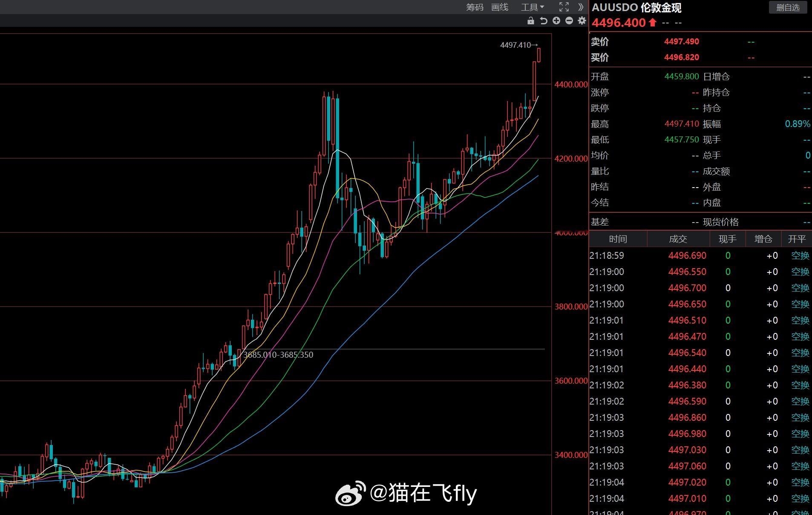Click the lock icon on the chart toolbar

(x=531, y=20)
